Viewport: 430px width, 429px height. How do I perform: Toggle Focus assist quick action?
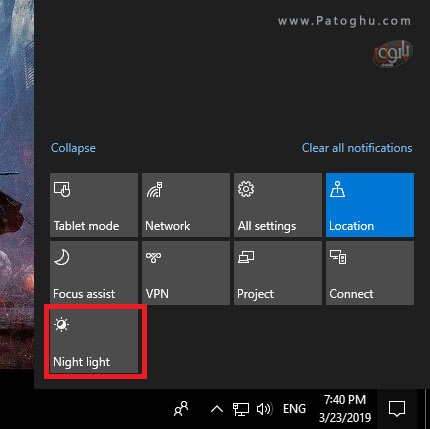coord(94,273)
